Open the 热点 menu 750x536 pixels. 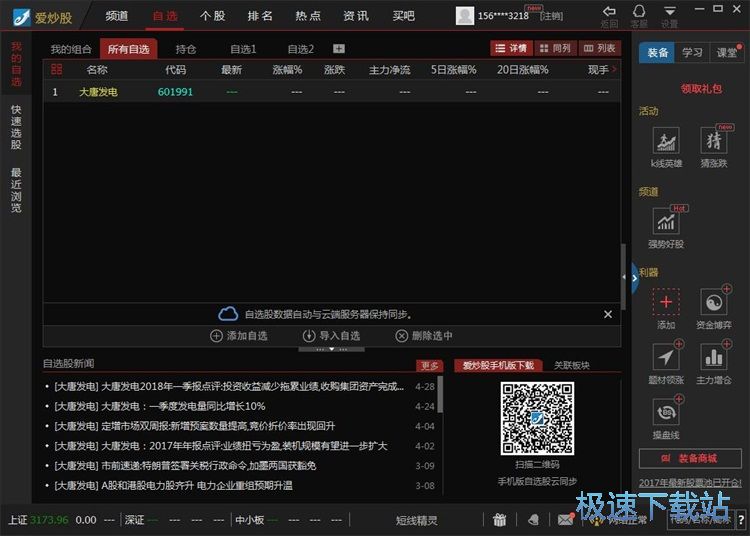[308, 16]
